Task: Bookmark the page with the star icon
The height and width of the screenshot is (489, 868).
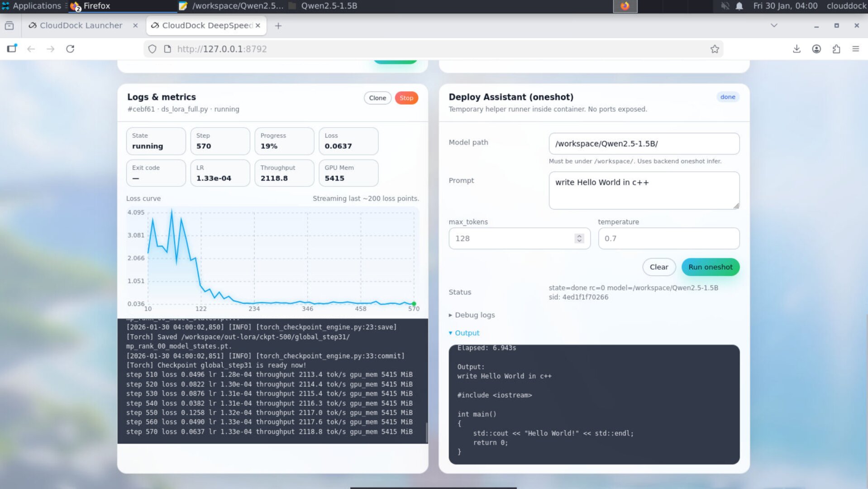Action: pyautogui.click(x=714, y=48)
